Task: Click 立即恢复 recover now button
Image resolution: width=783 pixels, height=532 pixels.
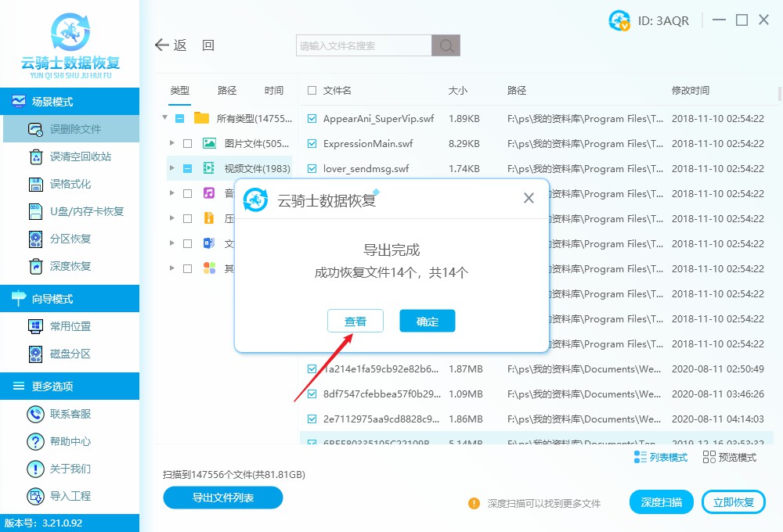Action: (x=734, y=502)
